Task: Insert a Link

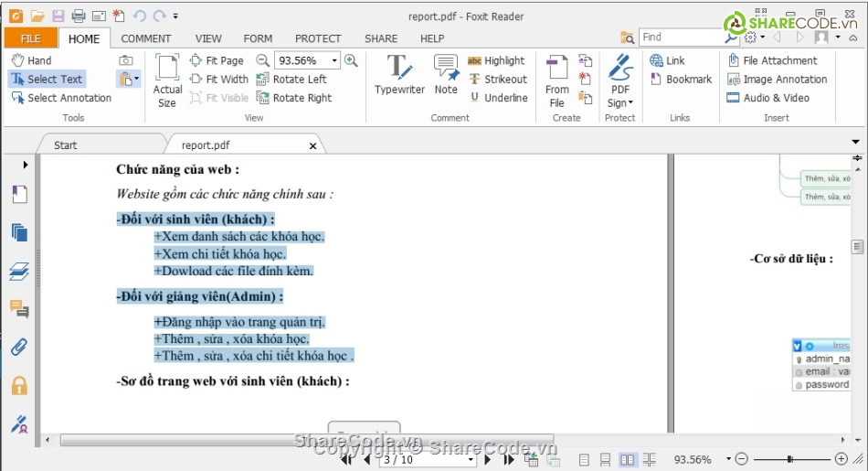Action: (668, 60)
